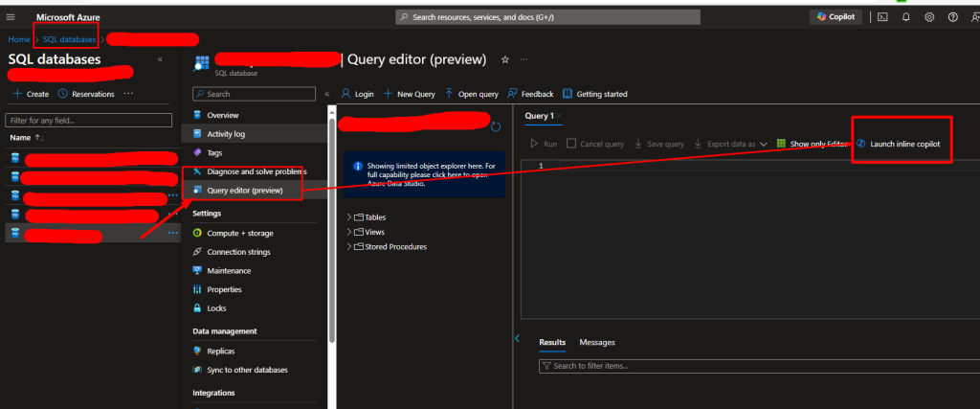980x409 pixels.
Task: Filter the database list by field
Action: (88, 120)
